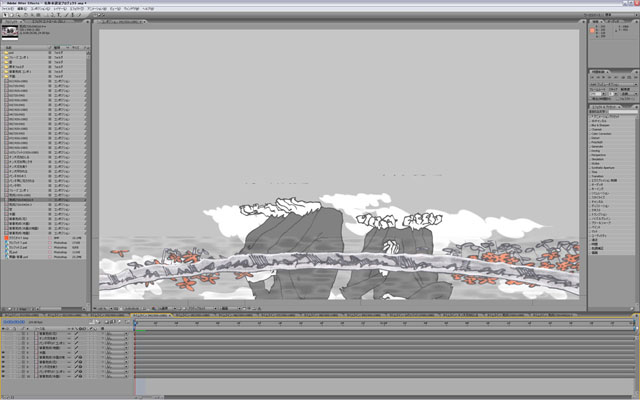Image resolution: width=640 pixels, height=400 pixels.
Task: Hide timeline layer 6 with its eye icon
Action: pos(3,357)
